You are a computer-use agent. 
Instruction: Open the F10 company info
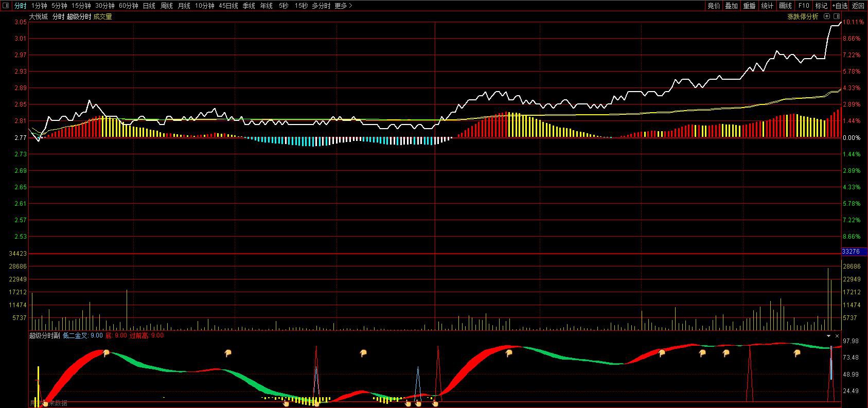804,6
